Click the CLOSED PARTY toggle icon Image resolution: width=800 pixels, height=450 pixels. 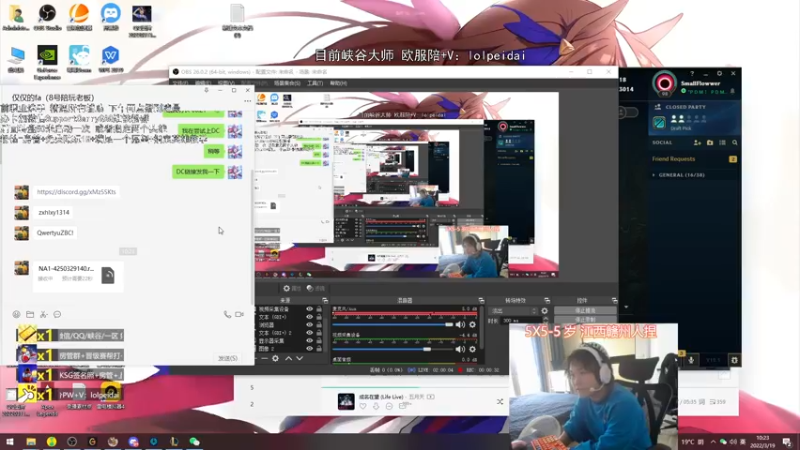pos(657,107)
